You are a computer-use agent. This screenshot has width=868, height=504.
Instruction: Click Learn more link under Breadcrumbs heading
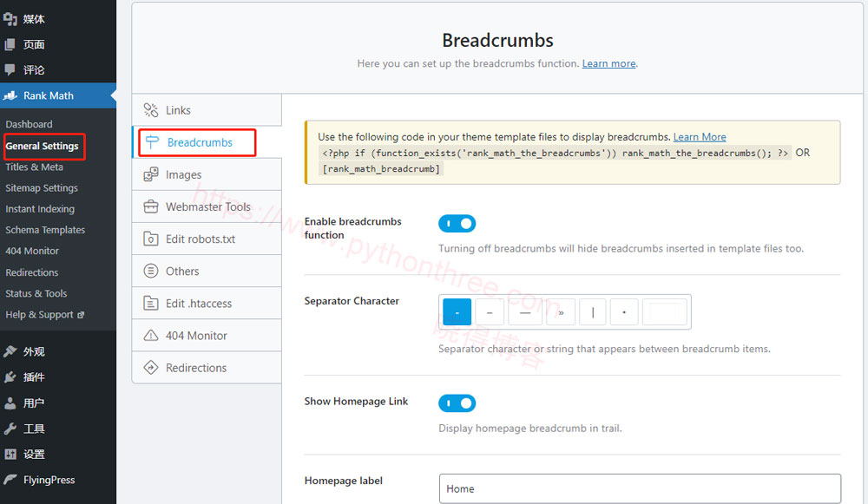pyautogui.click(x=609, y=63)
